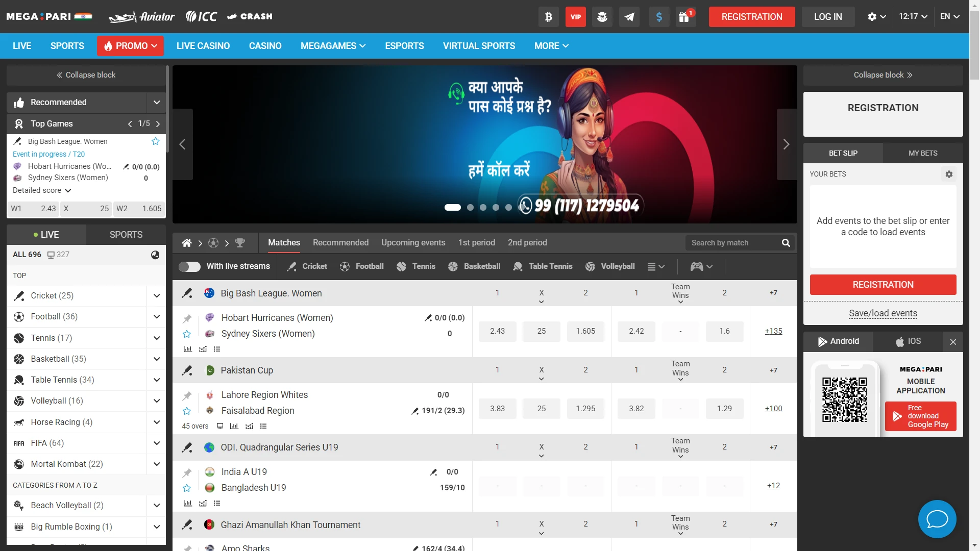This screenshot has width=980, height=551.
Task: Select 2.43 odds for Hobart Hurricanes
Action: pos(498,332)
